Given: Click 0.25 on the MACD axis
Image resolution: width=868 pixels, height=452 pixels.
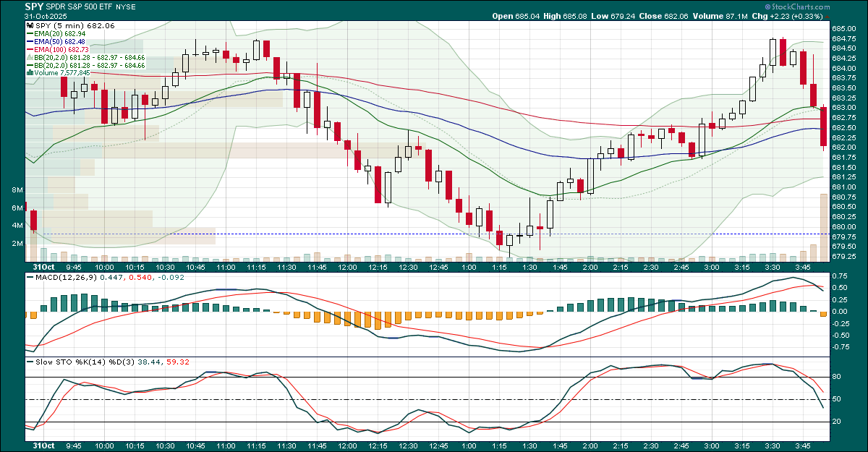Looking at the screenshot, I should tap(840, 299).
